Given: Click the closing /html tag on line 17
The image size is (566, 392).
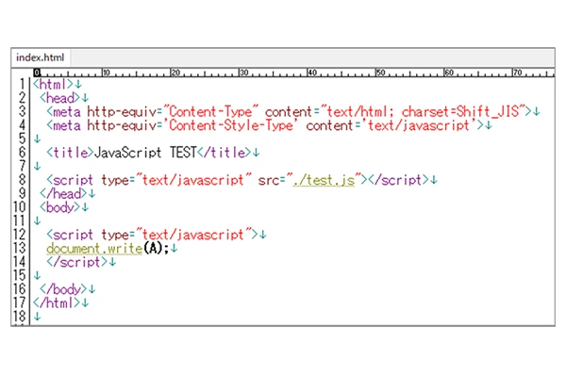Looking at the screenshot, I should (55, 303).
